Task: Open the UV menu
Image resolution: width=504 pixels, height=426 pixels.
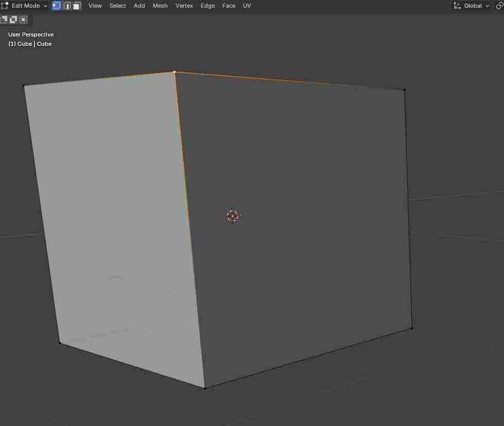Action: point(247,6)
